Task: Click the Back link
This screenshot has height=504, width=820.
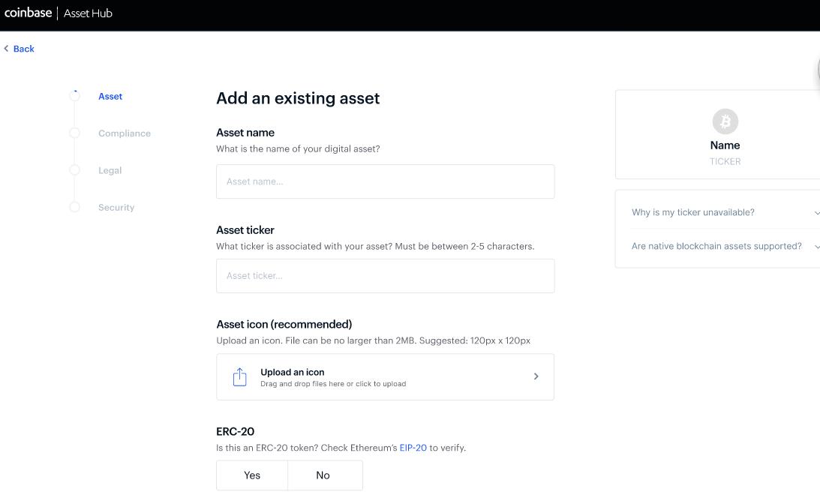Action: [x=23, y=48]
